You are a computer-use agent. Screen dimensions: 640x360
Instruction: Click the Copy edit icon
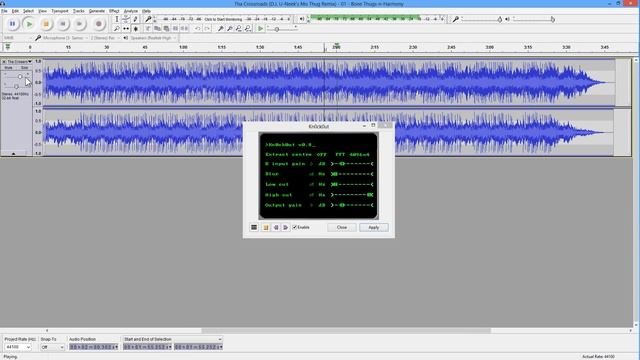(x=157, y=29)
